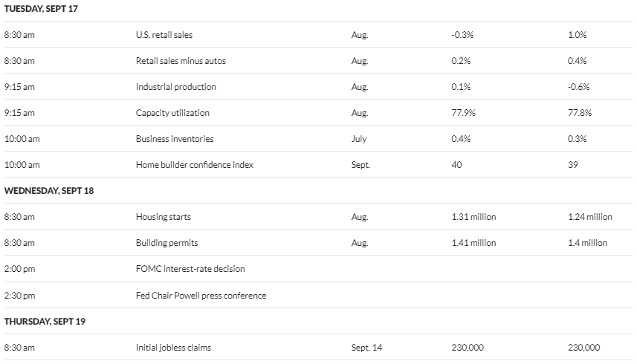Select the 1.31 million housing starts value
The width and height of the screenshot is (637, 364).
473,217
